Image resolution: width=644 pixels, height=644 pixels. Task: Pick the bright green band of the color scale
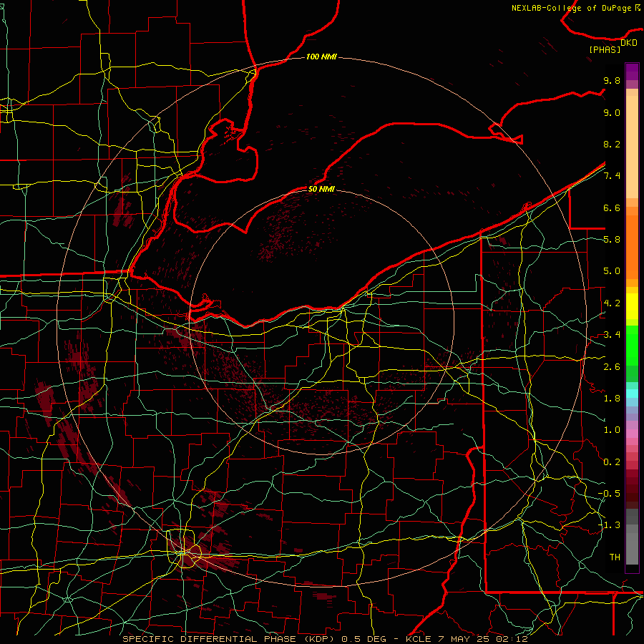[632, 345]
